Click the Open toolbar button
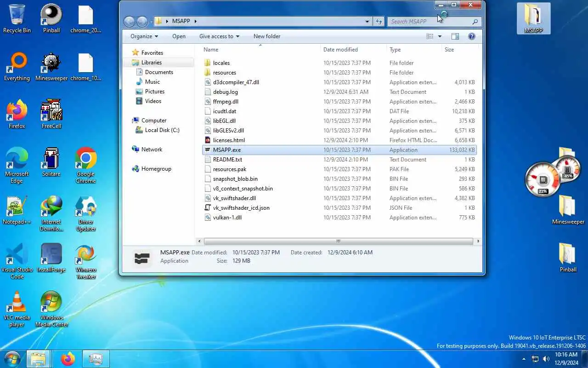Image resolution: width=588 pixels, height=368 pixels. coord(179,36)
